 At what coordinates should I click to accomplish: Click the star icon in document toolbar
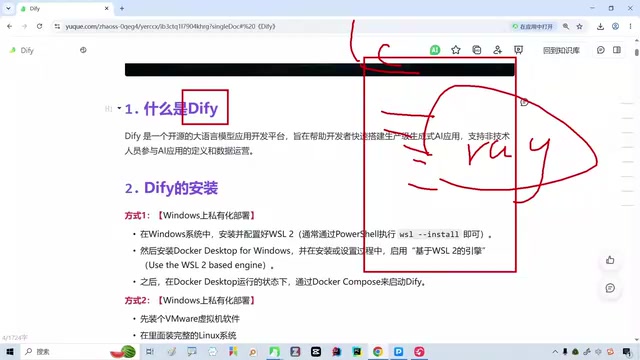pos(456,50)
